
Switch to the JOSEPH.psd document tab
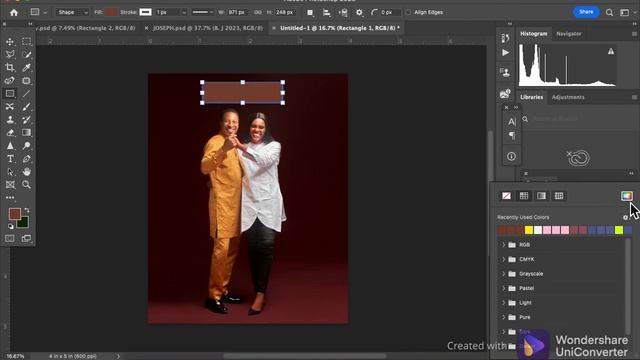(208, 28)
